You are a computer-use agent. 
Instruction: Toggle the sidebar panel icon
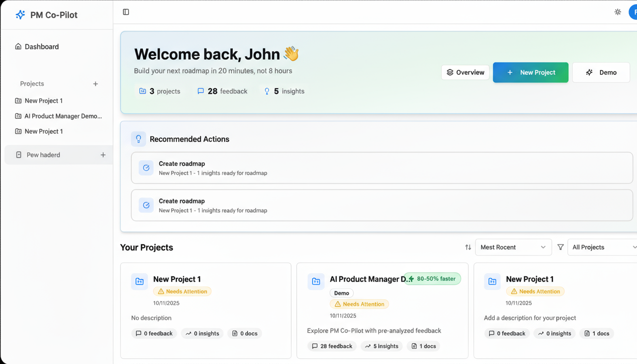[126, 12]
